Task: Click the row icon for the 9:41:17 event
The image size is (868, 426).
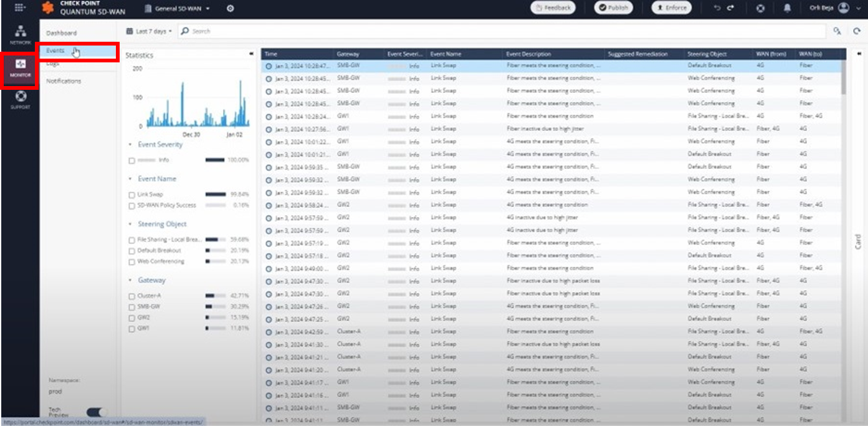Action: [x=269, y=382]
